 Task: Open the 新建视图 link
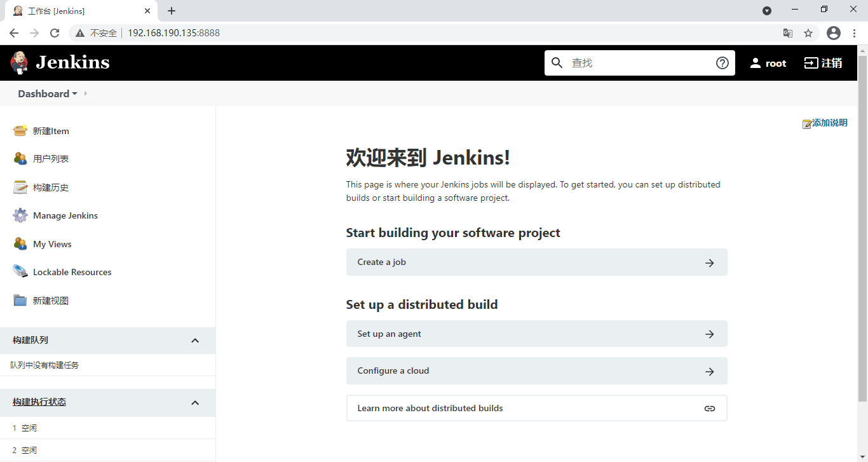click(x=51, y=301)
